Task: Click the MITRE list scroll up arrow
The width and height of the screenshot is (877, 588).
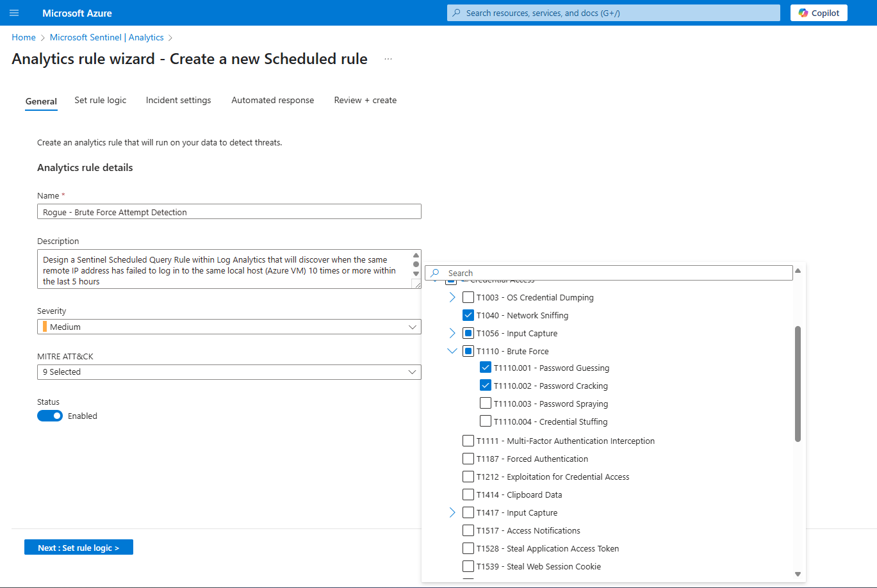Action: coord(798,270)
